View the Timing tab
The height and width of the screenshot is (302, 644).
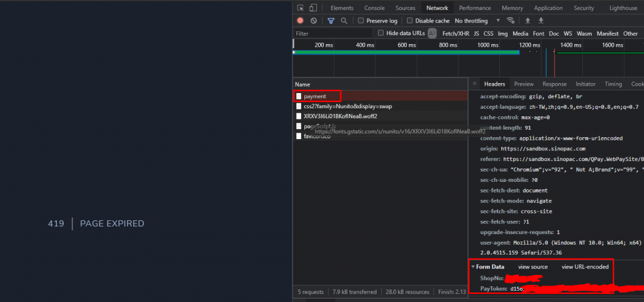[x=613, y=84]
